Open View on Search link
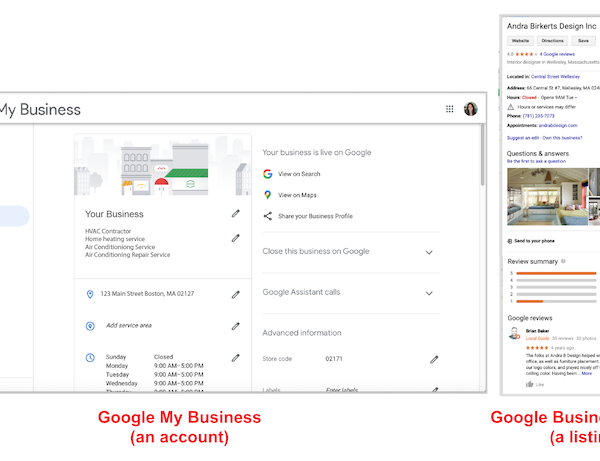This screenshot has height=461, width=600. click(299, 174)
